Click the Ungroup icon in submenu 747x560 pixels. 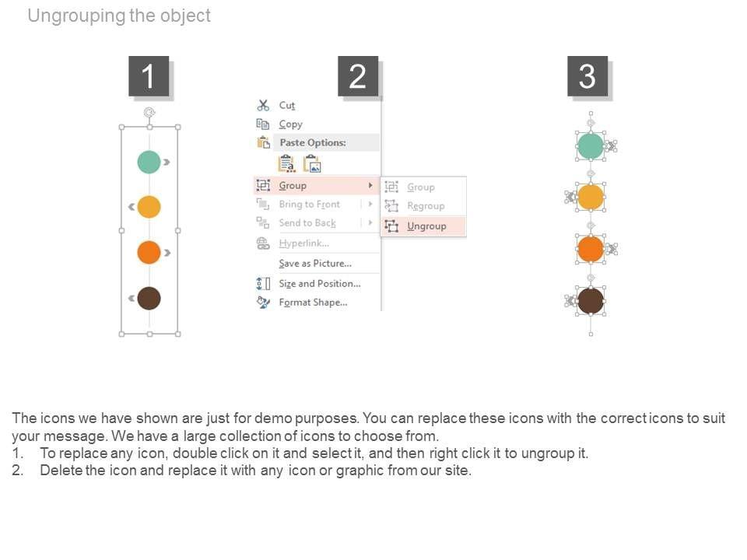[391, 226]
